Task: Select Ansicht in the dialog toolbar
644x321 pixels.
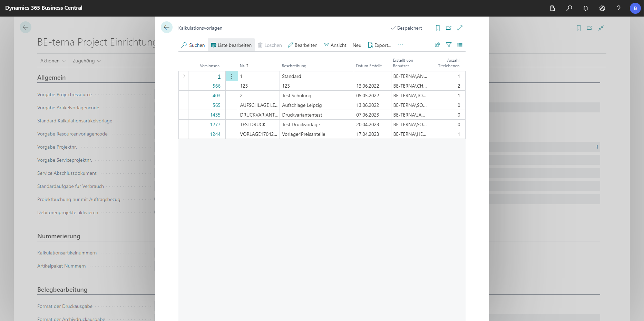Action: click(335, 45)
